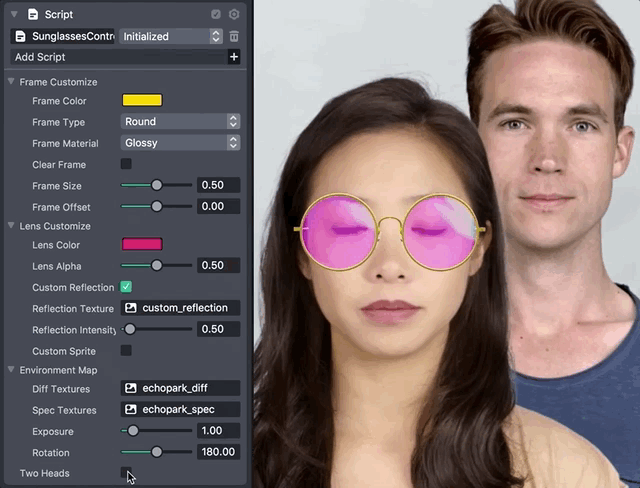Screen dimensions: 640x488
Task: Click the Add Script button
Action: (115, 58)
